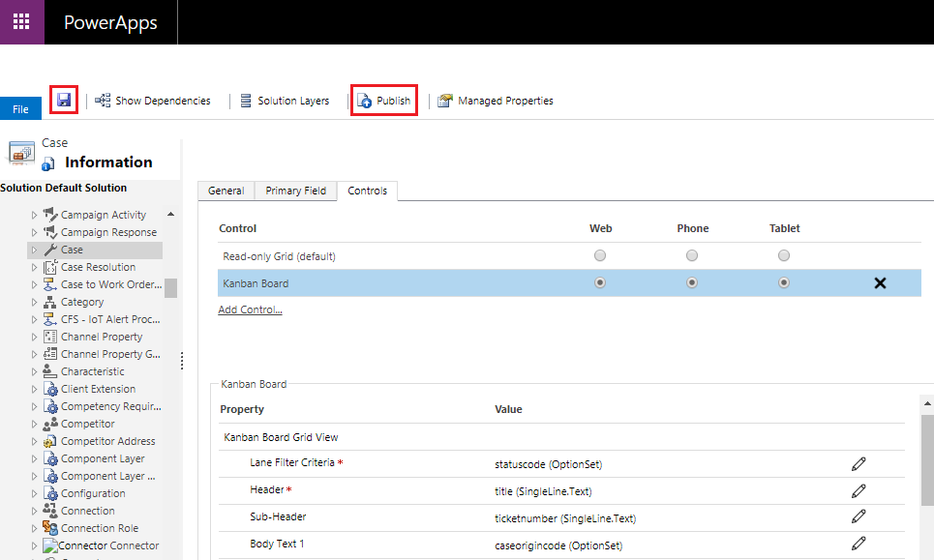This screenshot has width=934, height=560.
Task: Select Web for Read-only Grid
Action: (x=600, y=255)
